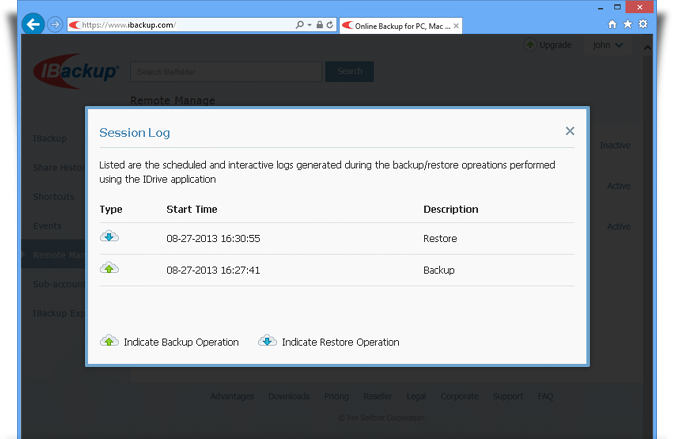Click the IBackup logo
674x439 pixels.
(76, 71)
